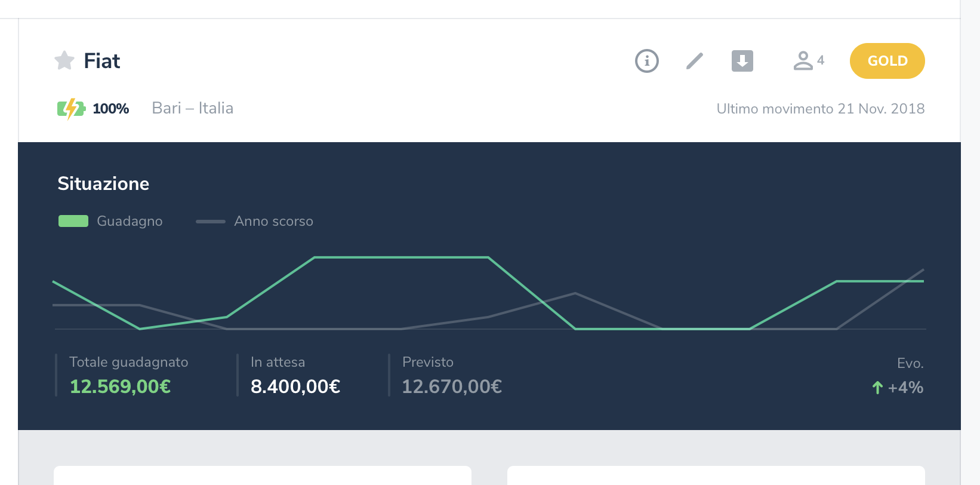
Task: Click the +4% evolution value
Action: (905, 388)
